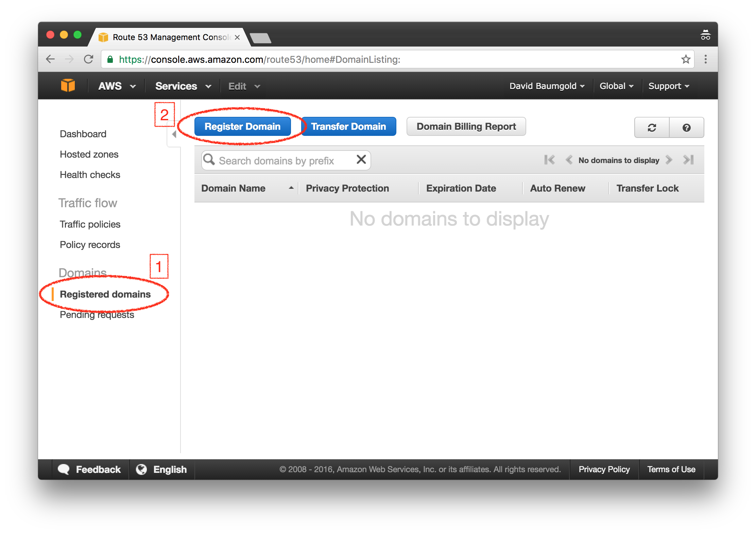Click the Register Domain button

[242, 127]
